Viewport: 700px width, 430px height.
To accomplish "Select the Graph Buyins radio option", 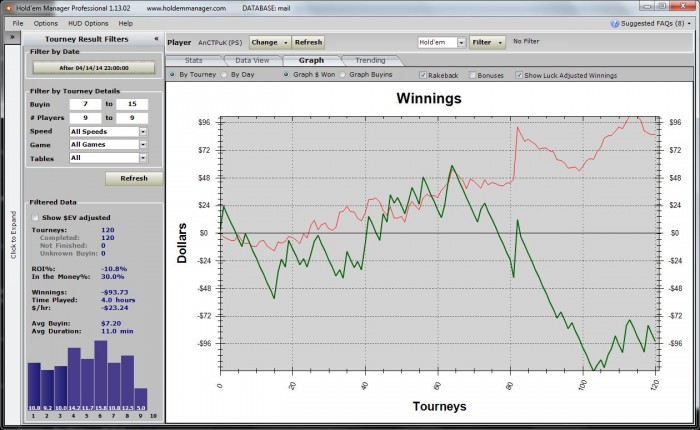I will pos(342,75).
